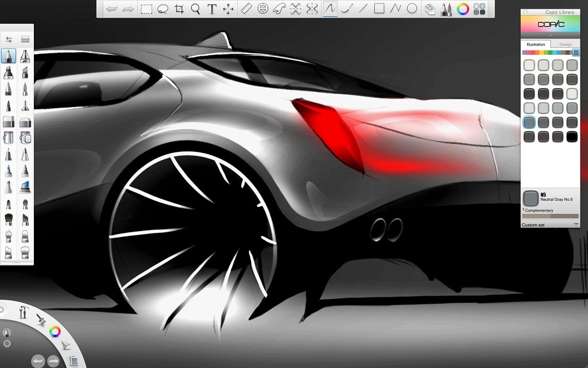Select the Lasso selection tool
This screenshot has height=368, width=588.
tap(163, 9)
